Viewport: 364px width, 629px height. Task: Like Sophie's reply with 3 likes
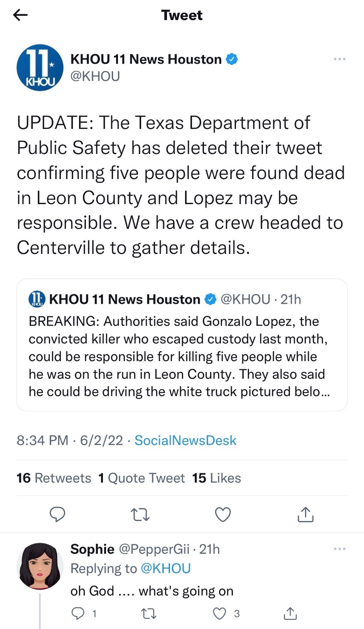click(x=220, y=614)
